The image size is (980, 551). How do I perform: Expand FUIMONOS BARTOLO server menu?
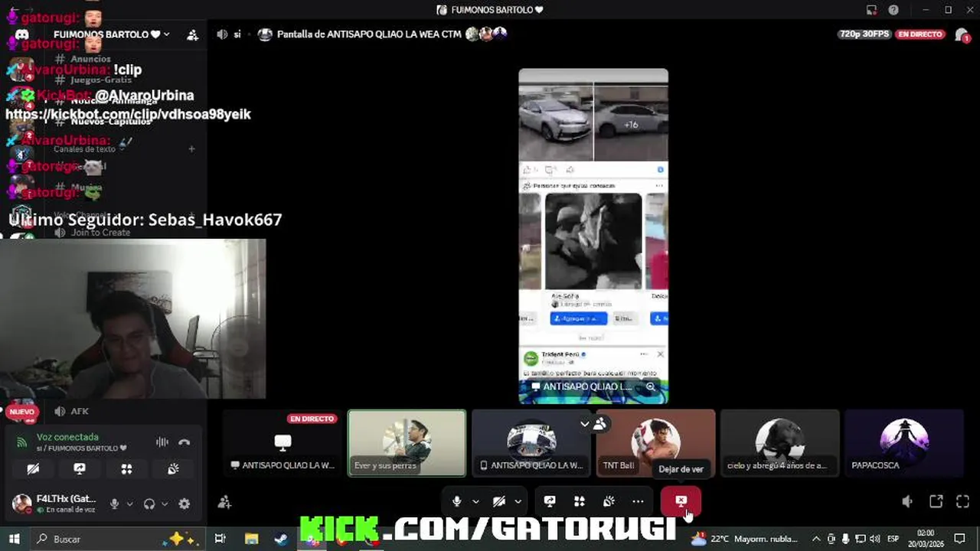[x=112, y=34]
